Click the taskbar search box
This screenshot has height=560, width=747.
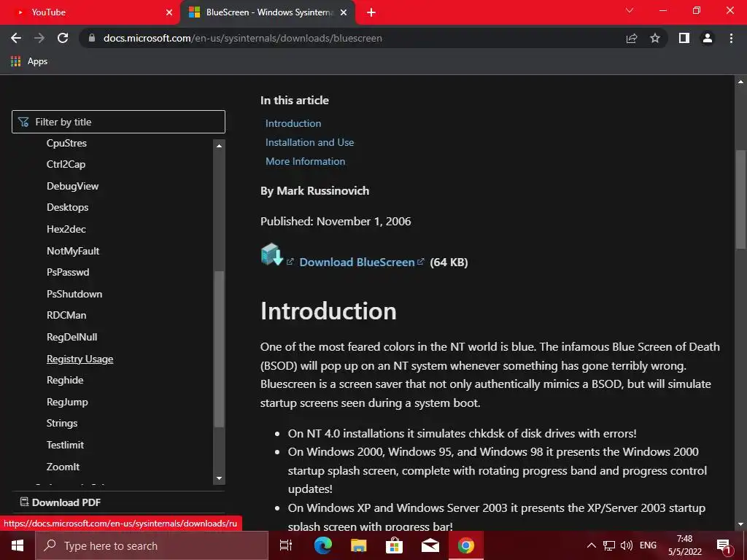(x=152, y=545)
